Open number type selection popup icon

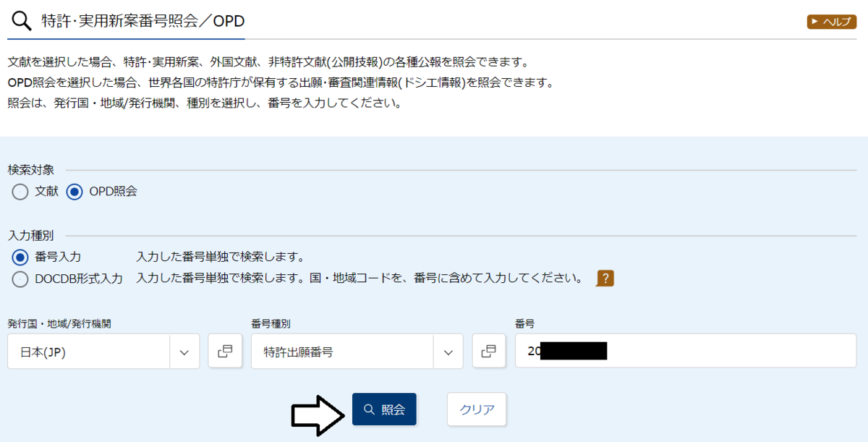click(x=489, y=352)
